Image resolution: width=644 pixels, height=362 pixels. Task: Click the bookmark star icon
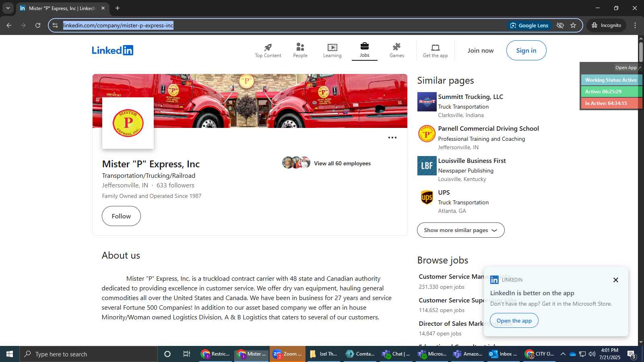pyautogui.click(x=573, y=25)
